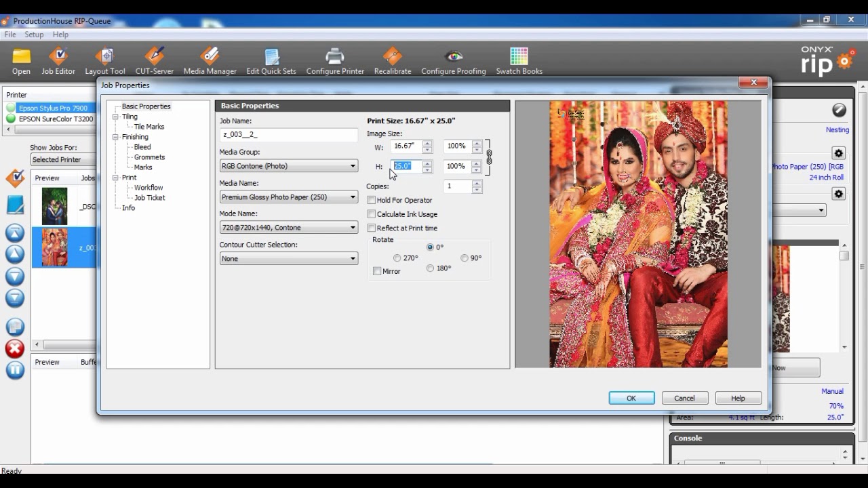Click the EPSON SureColor T3200 status icon
868x488 pixels.
pos(11,119)
